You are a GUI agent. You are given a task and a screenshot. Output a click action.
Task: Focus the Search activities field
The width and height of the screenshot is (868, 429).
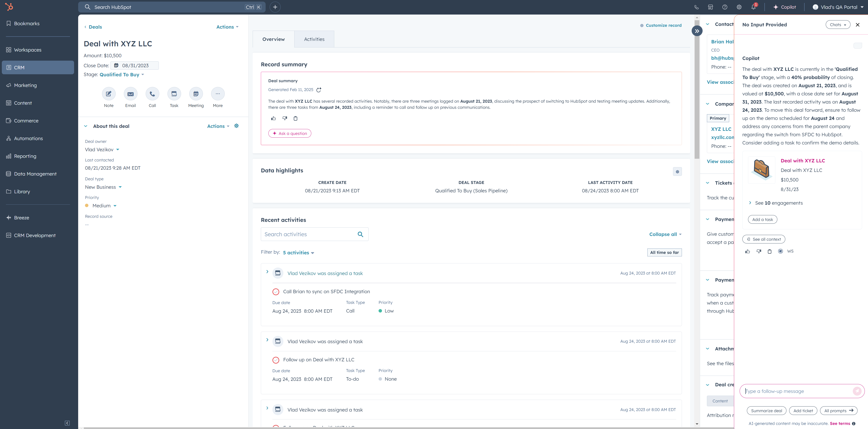(x=314, y=234)
